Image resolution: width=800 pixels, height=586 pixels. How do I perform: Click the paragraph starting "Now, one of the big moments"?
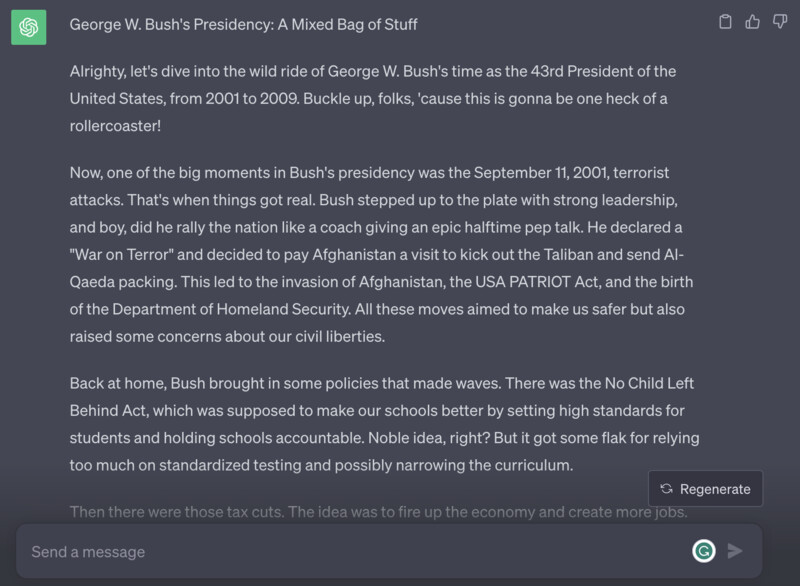click(382, 254)
